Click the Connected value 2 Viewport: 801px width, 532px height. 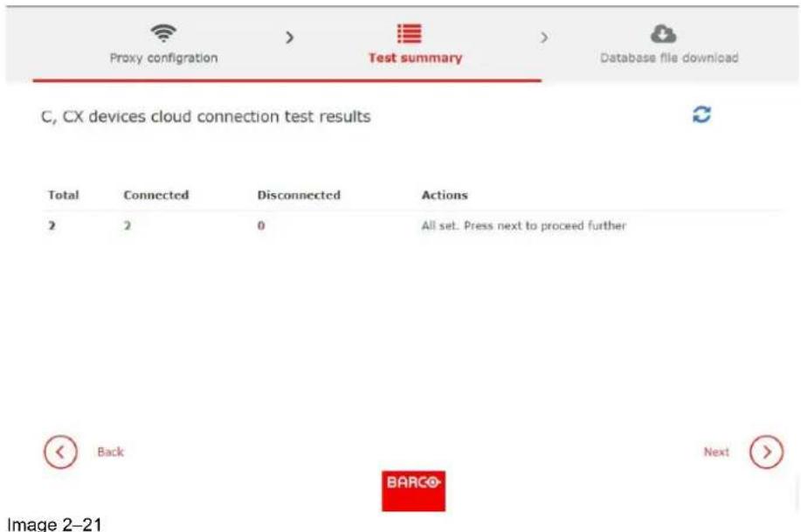[128, 225]
